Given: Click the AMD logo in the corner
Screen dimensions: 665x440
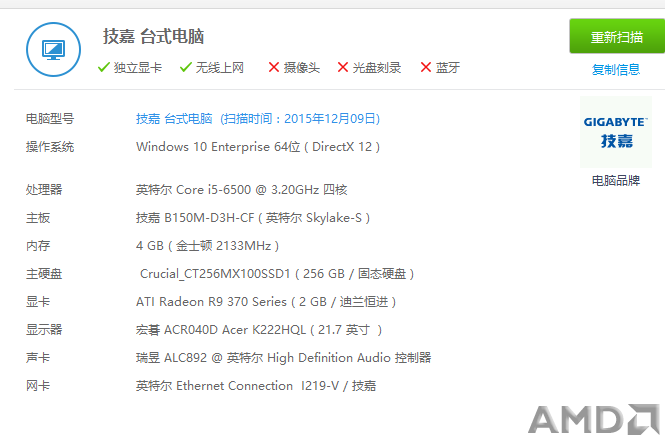Looking at the screenshot, I should (594, 419).
